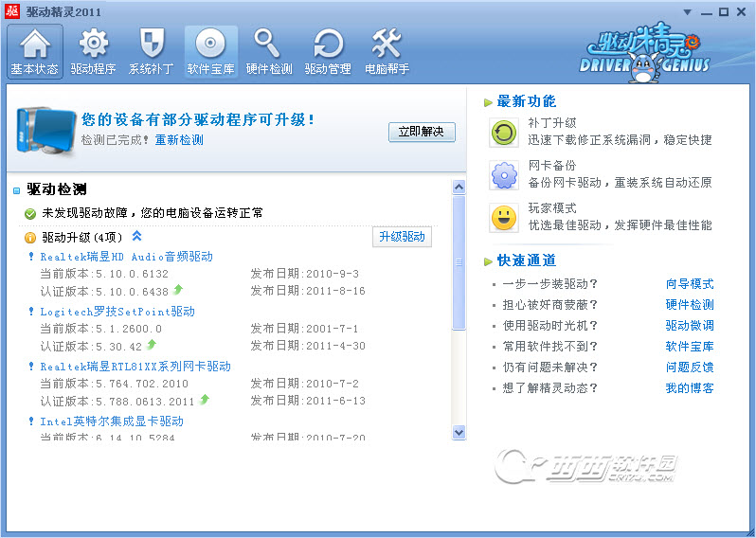Screen dimensions: 756x538
Task: Click 玩家模式 feature title
Action: tap(552, 208)
